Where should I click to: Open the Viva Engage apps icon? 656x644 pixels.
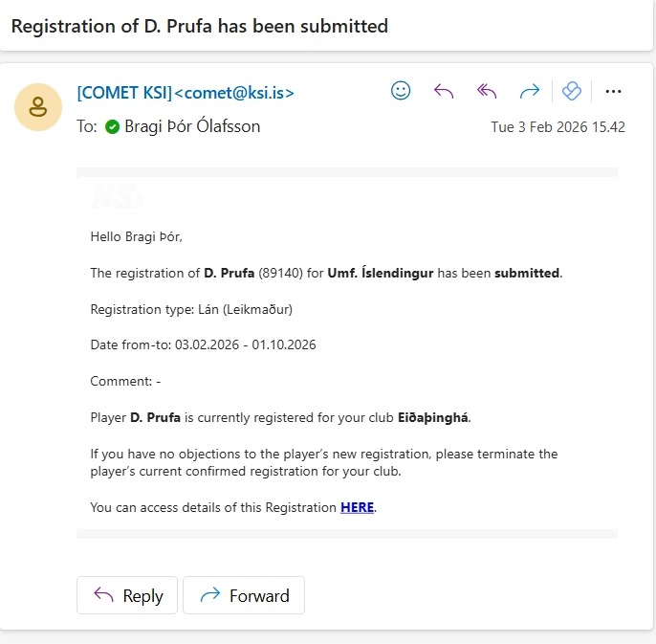(572, 91)
